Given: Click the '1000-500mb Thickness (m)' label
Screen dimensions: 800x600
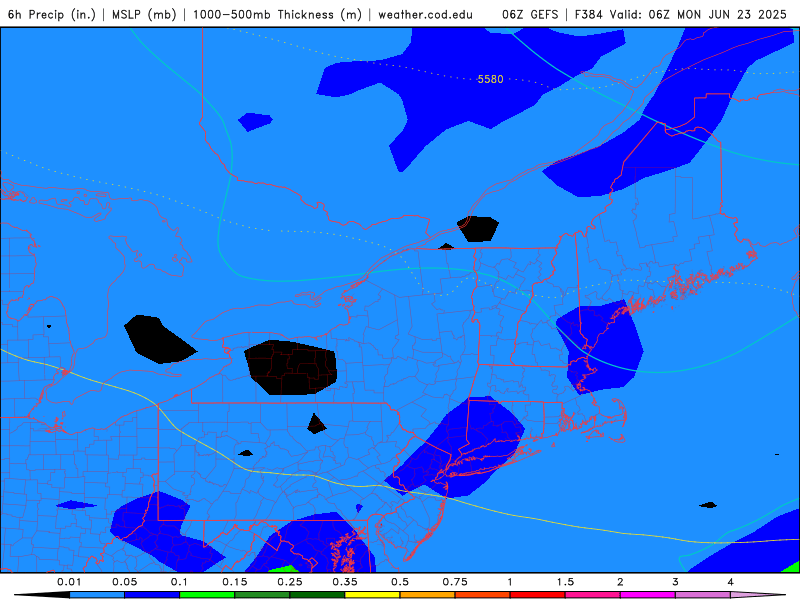Looking at the screenshot, I should pyautogui.click(x=277, y=14).
